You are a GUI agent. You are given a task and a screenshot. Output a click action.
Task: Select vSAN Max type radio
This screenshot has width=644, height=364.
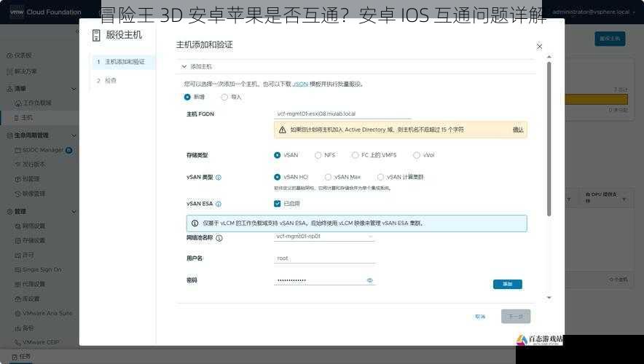(x=328, y=177)
